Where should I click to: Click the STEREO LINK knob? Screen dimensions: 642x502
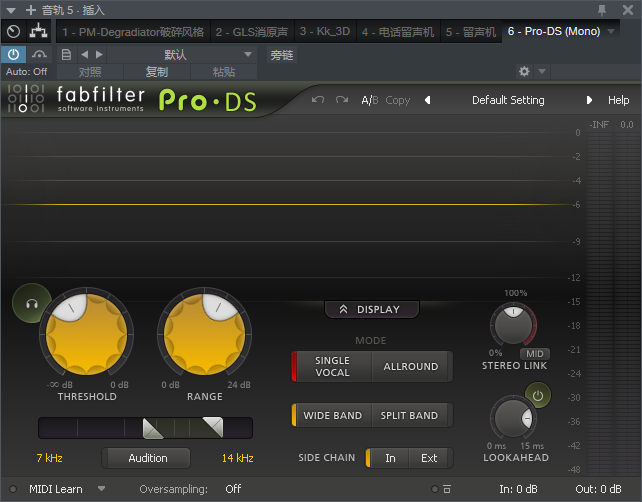513,325
